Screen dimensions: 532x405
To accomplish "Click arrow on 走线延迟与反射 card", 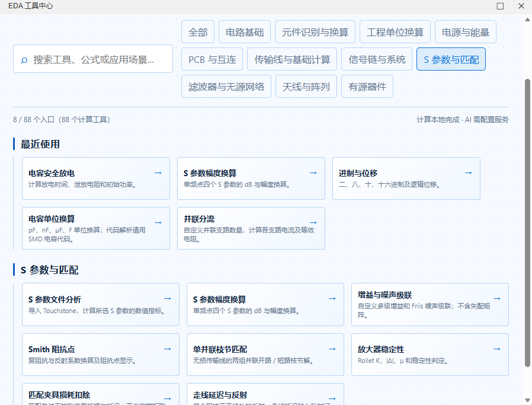I will coord(332,398).
